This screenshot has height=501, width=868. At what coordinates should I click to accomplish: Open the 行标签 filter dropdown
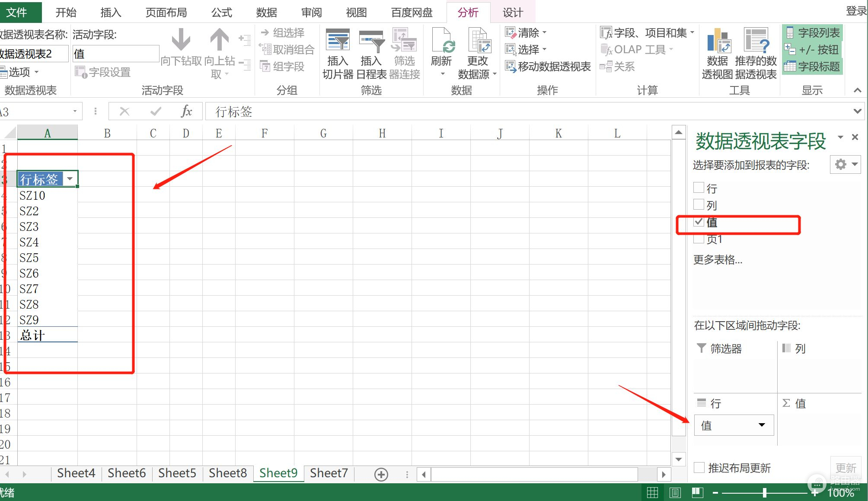(x=70, y=179)
